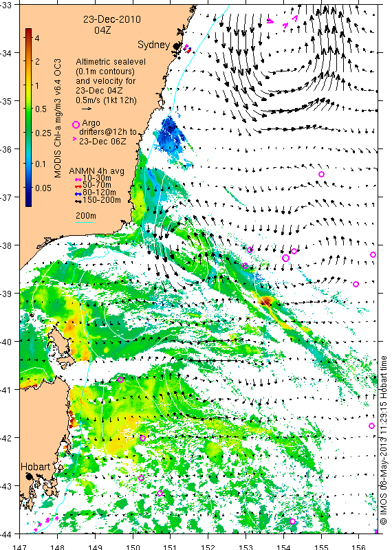Click the Argo float circle near 156.4E, 41.8S
392x550 pixels.
[x=371, y=426]
